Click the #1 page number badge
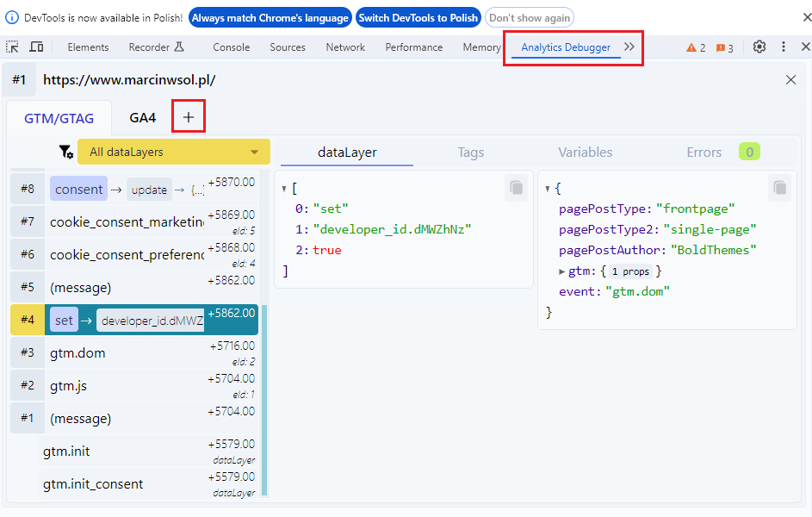This screenshot has width=812, height=517. 19,80
